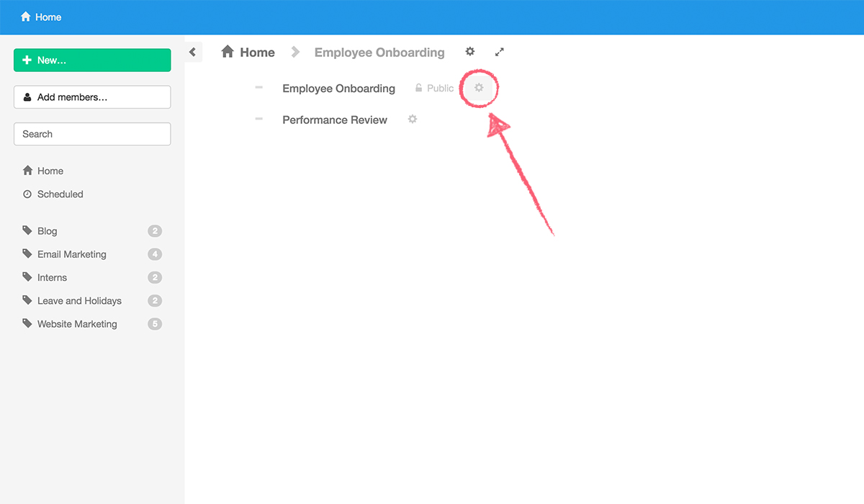Click the Email Marketing count badge 4

(x=155, y=254)
